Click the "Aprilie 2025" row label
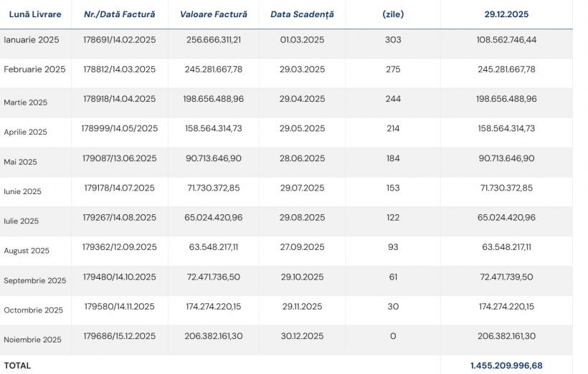The width and height of the screenshot is (588, 374). (x=26, y=132)
